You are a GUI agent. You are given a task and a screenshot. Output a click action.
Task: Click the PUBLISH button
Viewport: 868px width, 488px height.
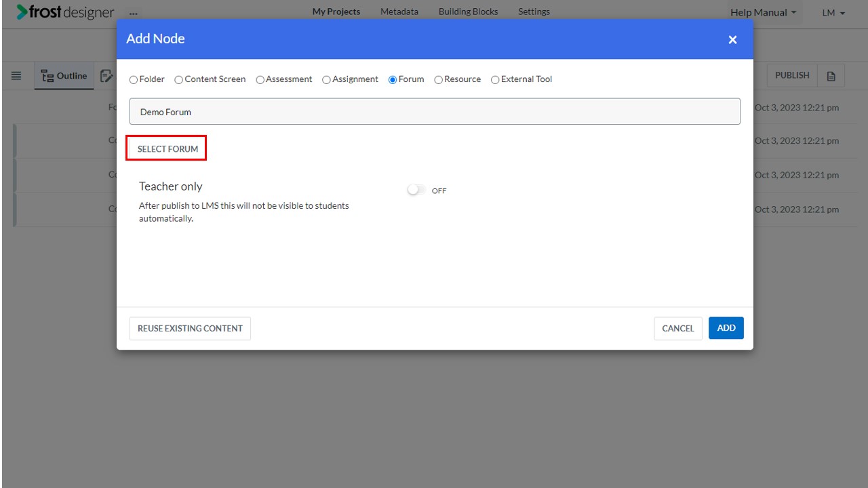(792, 75)
